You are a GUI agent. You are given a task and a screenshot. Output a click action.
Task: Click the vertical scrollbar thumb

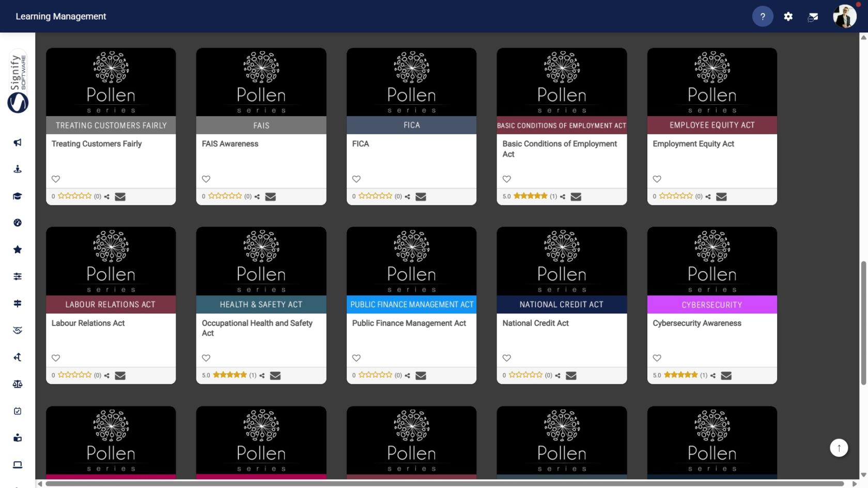(x=863, y=323)
